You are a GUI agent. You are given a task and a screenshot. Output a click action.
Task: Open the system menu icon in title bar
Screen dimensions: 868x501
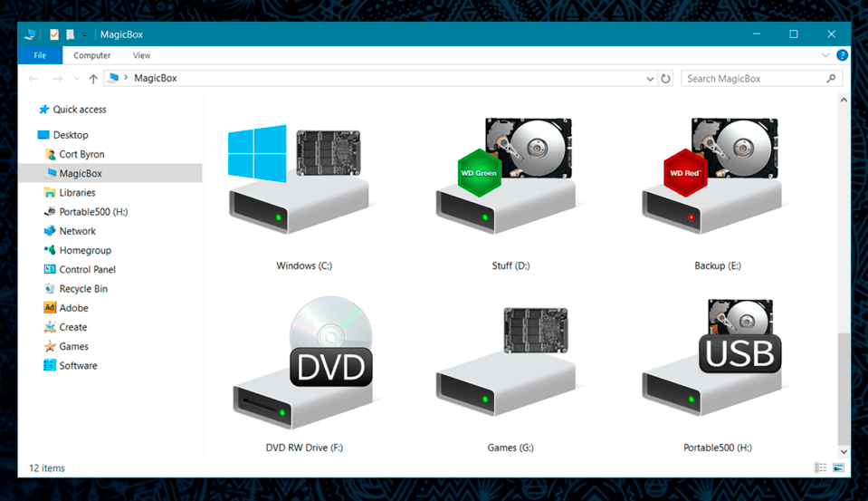[x=30, y=34]
